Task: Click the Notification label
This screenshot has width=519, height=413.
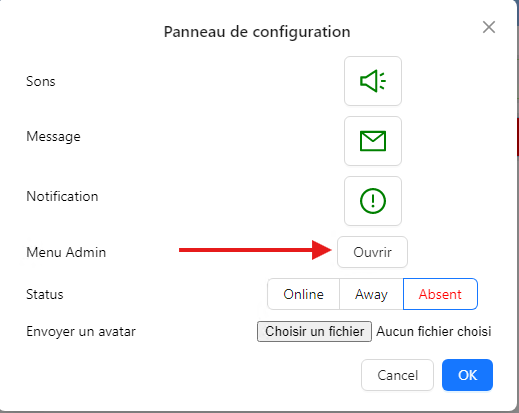Action: [x=62, y=196]
